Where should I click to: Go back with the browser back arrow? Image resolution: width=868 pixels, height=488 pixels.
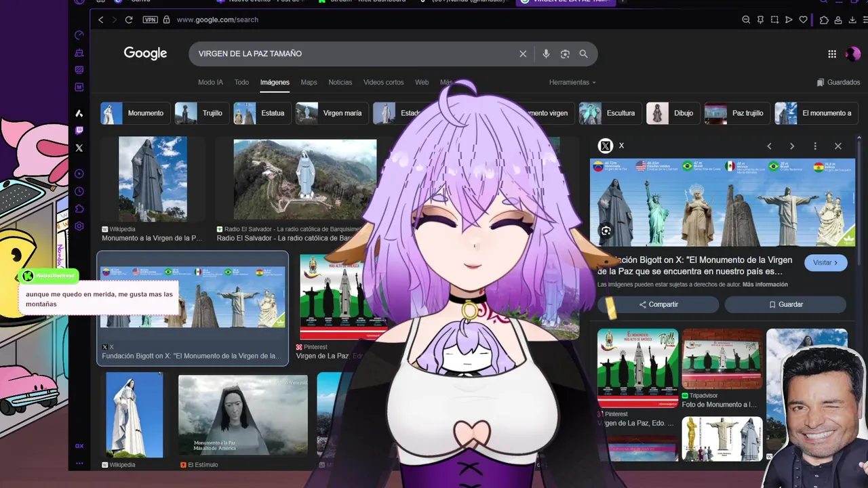[101, 20]
